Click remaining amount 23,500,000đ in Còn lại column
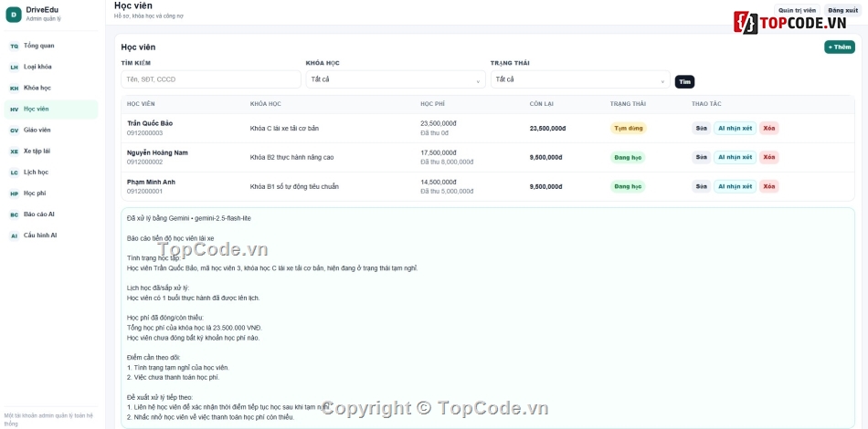This screenshot has width=868, height=429. point(547,129)
